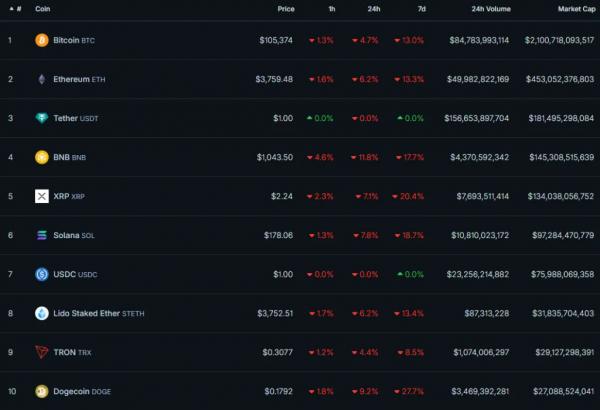Click TRON price $0.3077
Image resolution: width=600 pixels, height=410 pixels.
[277, 352]
